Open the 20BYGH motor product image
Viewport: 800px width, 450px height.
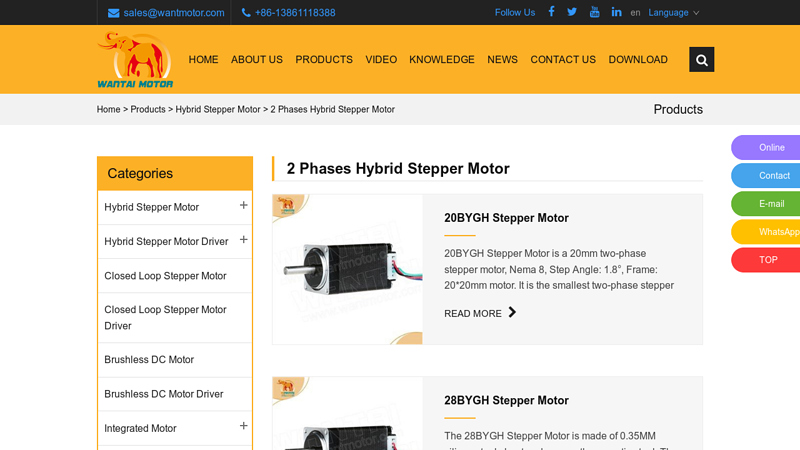(347, 269)
